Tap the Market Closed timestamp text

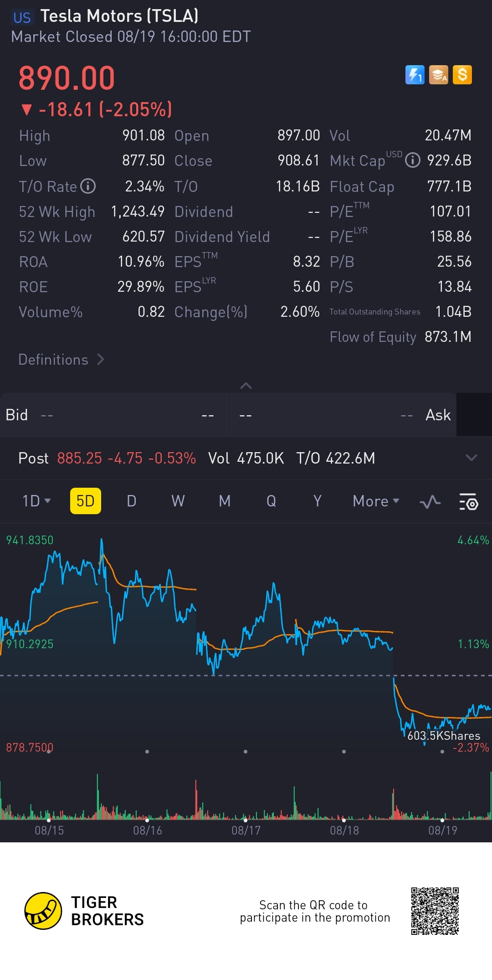pos(131,36)
